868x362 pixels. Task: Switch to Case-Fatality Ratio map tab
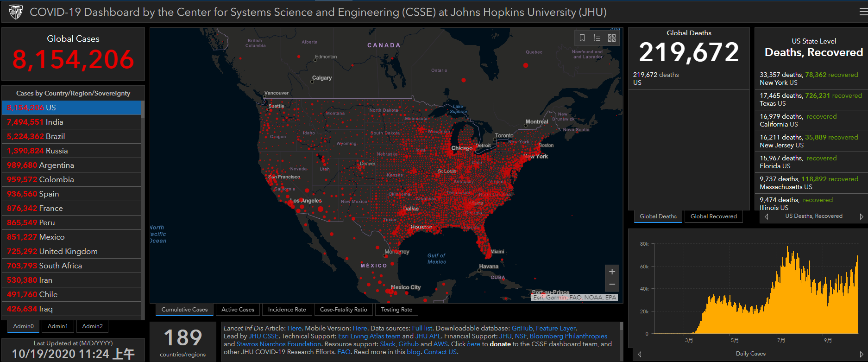click(343, 310)
